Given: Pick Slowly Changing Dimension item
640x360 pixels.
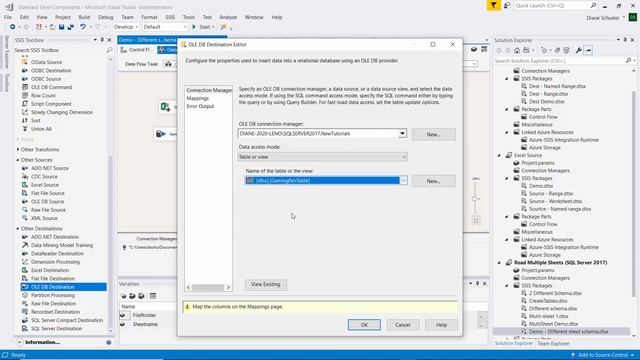Looking at the screenshot, I should point(62,112).
